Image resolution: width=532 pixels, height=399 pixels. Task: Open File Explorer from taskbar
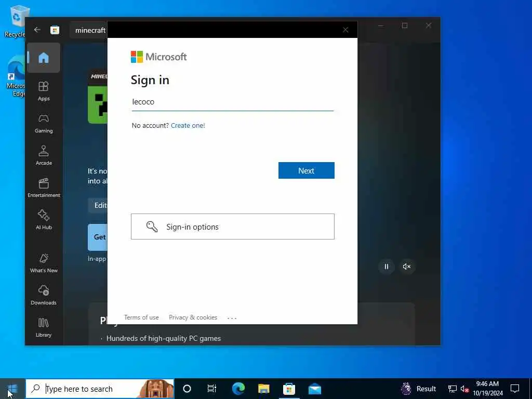pyautogui.click(x=263, y=389)
